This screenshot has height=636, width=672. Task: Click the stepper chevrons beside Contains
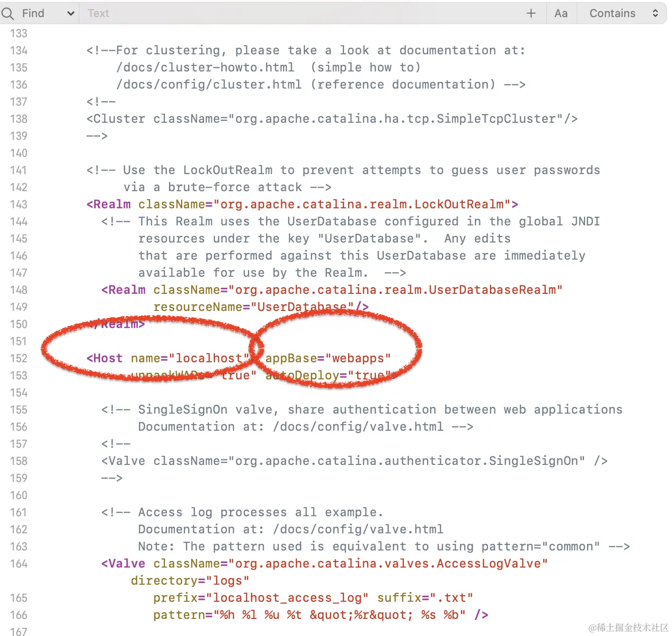pyautogui.click(x=655, y=13)
